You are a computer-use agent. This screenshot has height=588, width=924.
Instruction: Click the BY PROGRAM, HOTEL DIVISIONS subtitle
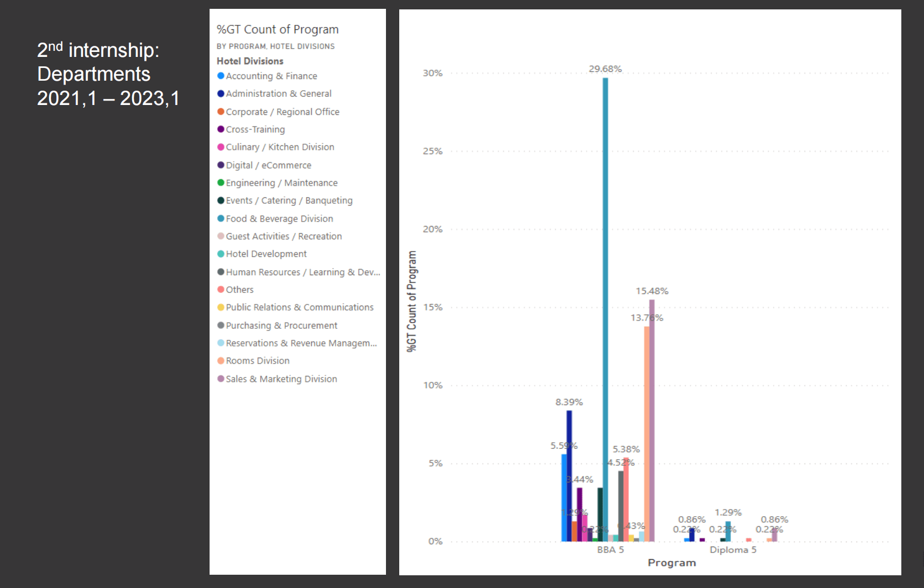(x=275, y=46)
